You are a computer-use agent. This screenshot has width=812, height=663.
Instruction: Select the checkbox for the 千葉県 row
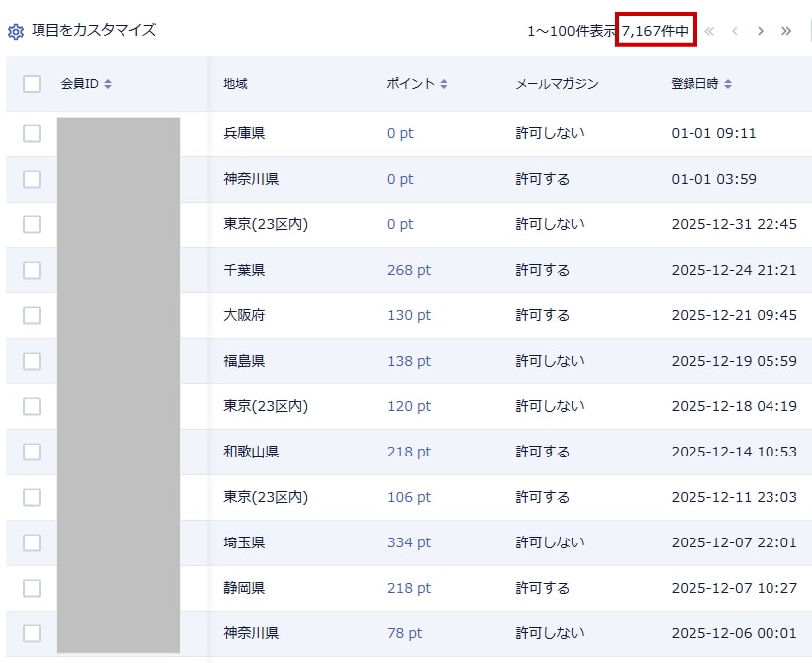click(x=32, y=270)
